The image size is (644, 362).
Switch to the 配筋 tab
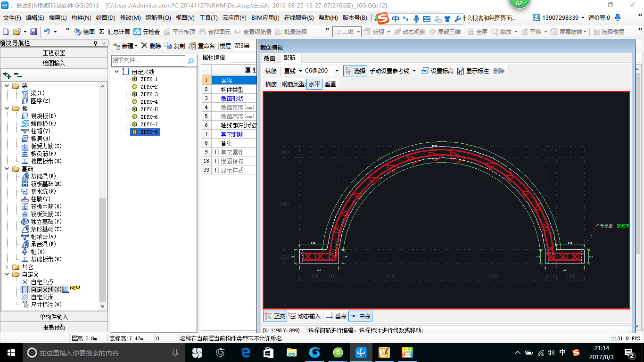(289, 58)
